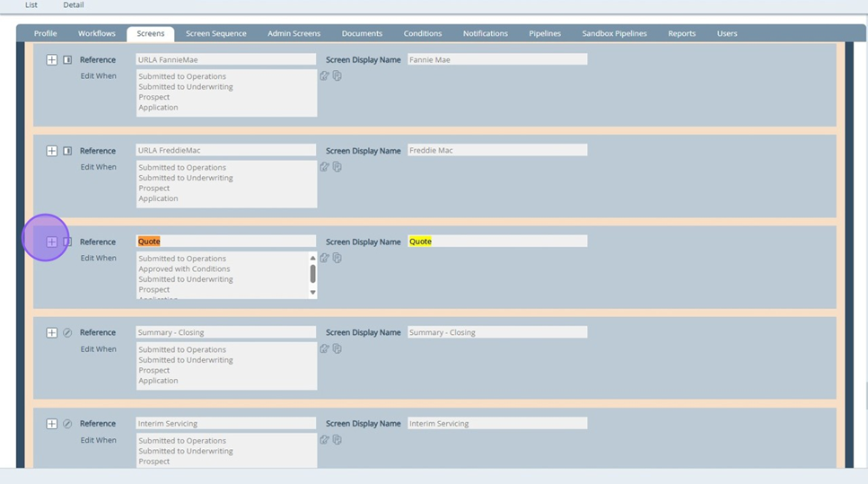868x484 pixels.
Task: Click the circular pencil icon beside Interim Servicing
Action: click(67, 424)
